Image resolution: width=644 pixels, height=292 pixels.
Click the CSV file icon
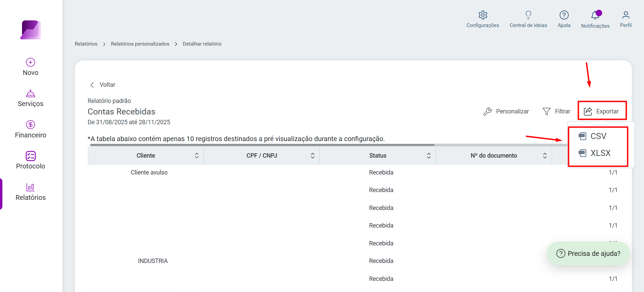point(582,136)
